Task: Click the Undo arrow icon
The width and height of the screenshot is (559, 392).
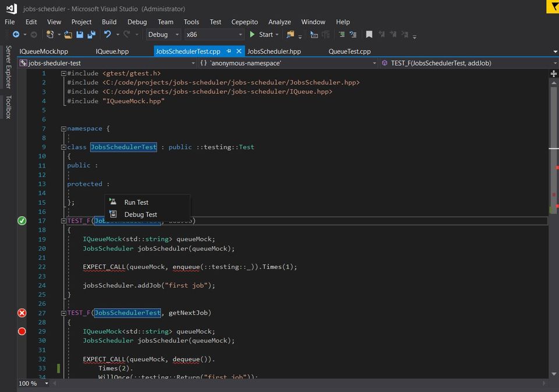Action: point(107,34)
